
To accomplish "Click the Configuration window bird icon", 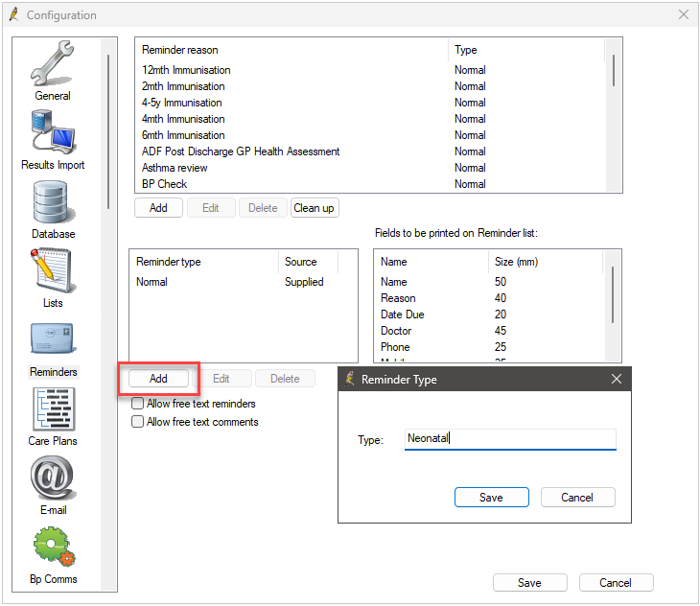I will click(x=14, y=14).
